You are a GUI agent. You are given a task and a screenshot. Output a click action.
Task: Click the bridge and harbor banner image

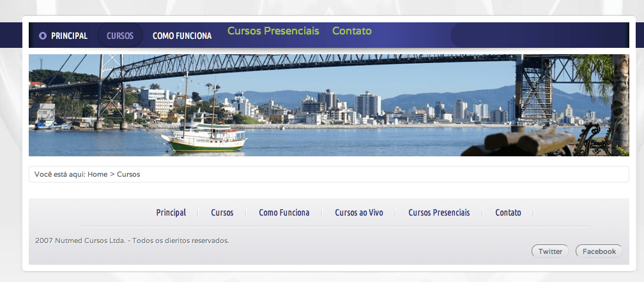328,105
